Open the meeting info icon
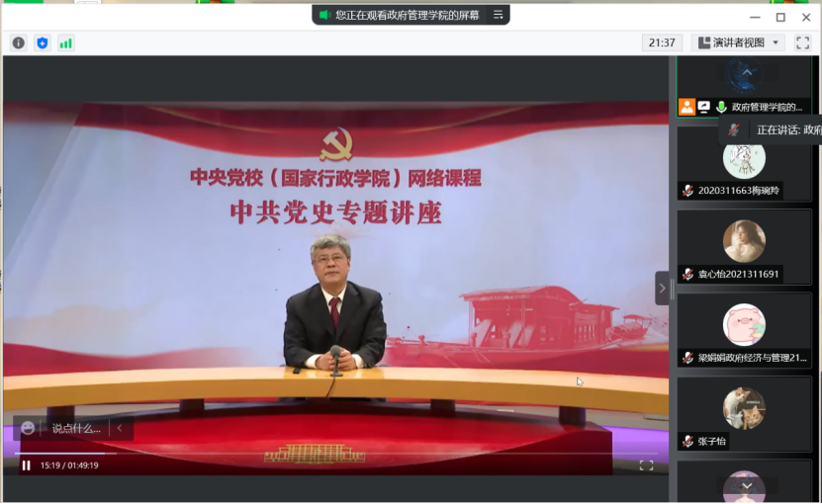The height and width of the screenshot is (504, 822). 18,42
